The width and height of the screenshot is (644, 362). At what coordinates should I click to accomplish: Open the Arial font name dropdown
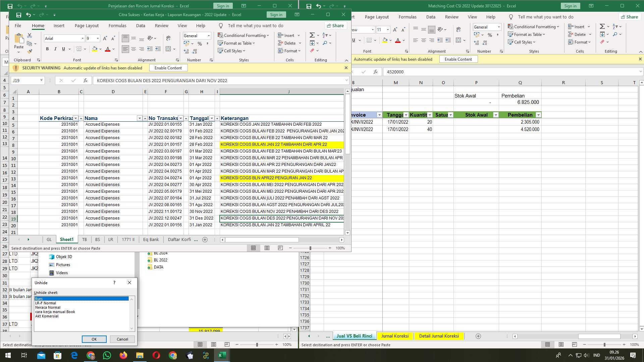click(x=83, y=38)
